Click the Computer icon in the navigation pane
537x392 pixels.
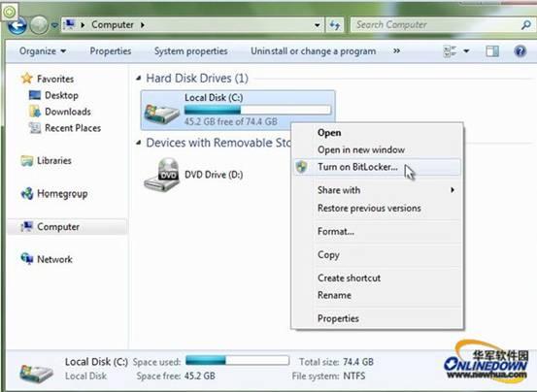tap(27, 226)
